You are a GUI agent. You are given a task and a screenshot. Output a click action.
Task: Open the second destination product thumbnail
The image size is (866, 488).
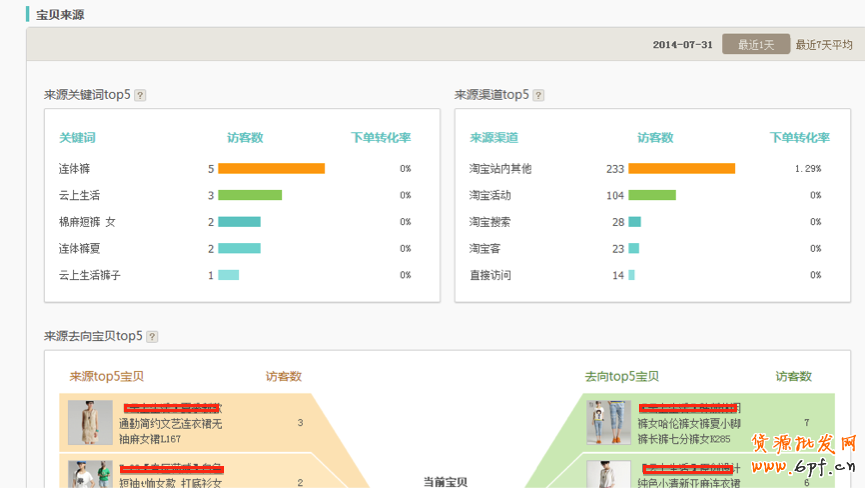pos(608,474)
